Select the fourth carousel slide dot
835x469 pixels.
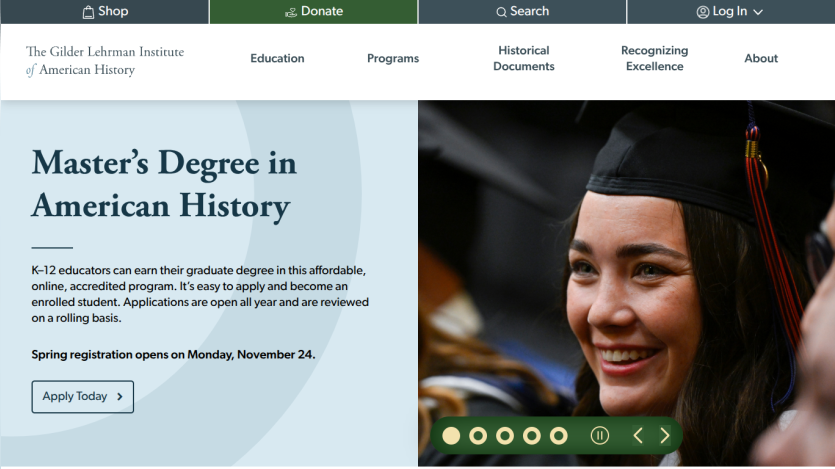pos(531,436)
